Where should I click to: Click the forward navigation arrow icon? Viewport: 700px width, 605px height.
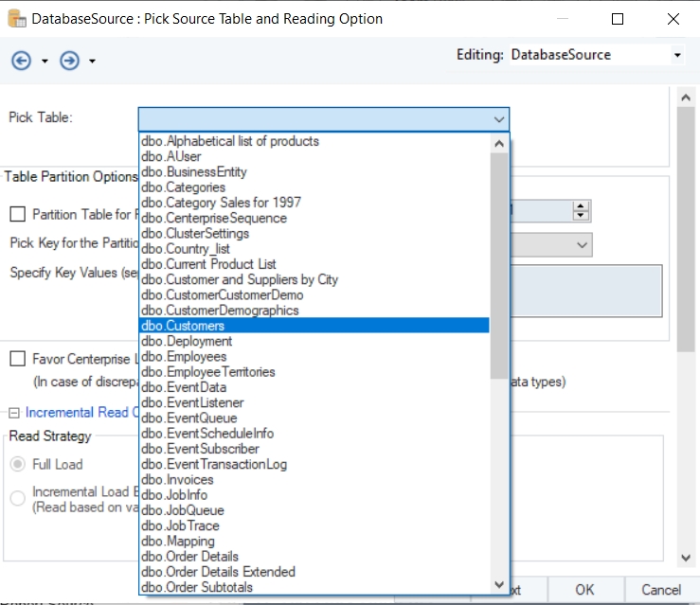coord(69,61)
